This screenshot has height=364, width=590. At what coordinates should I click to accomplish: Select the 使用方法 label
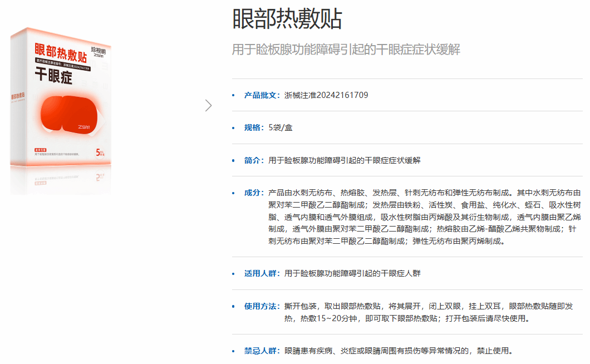tap(260, 306)
